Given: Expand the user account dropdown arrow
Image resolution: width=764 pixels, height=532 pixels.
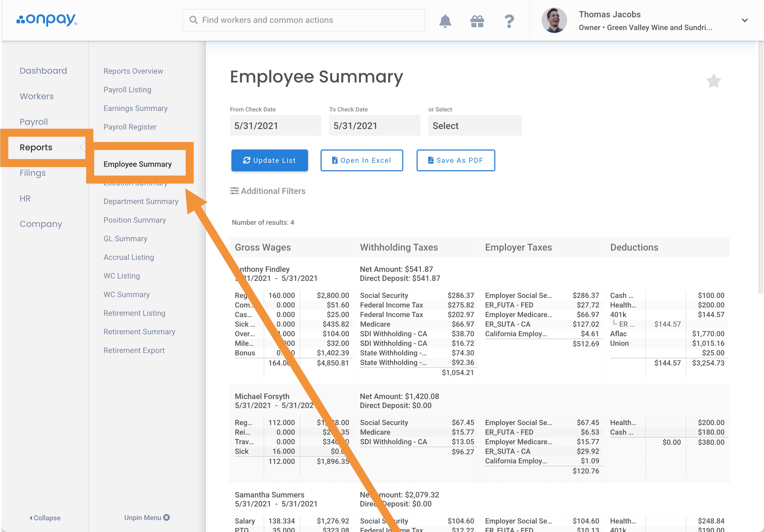Looking at the screenshot, I should 745,20.
